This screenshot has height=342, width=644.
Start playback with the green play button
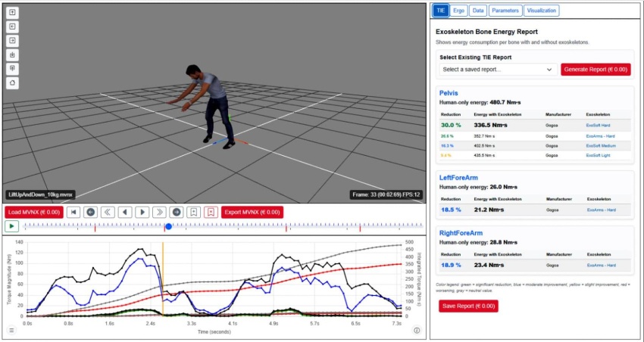click(12, 226)
